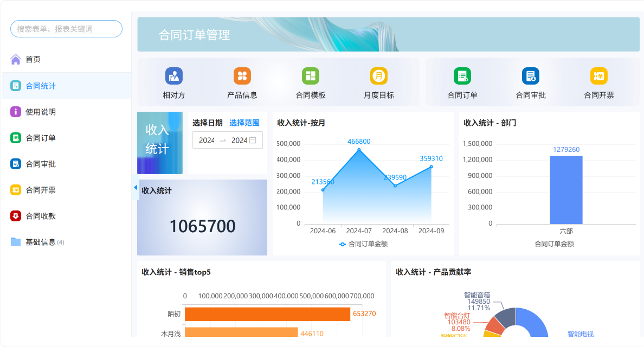Screen dimensions: 644x358
Task: Toggle the 合同订单金额 legend in monthly chart
Action: 364,244
